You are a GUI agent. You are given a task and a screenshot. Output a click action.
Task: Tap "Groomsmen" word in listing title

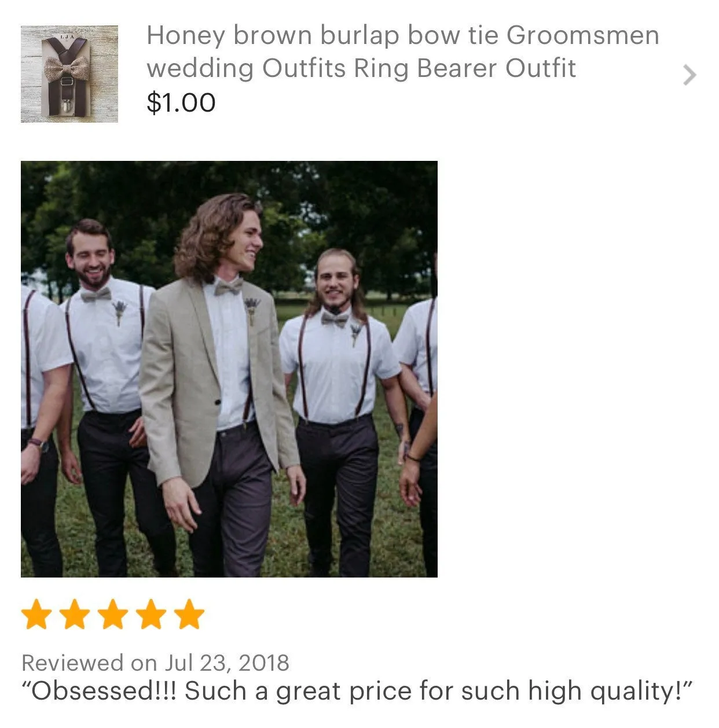[x=583, y=36]
